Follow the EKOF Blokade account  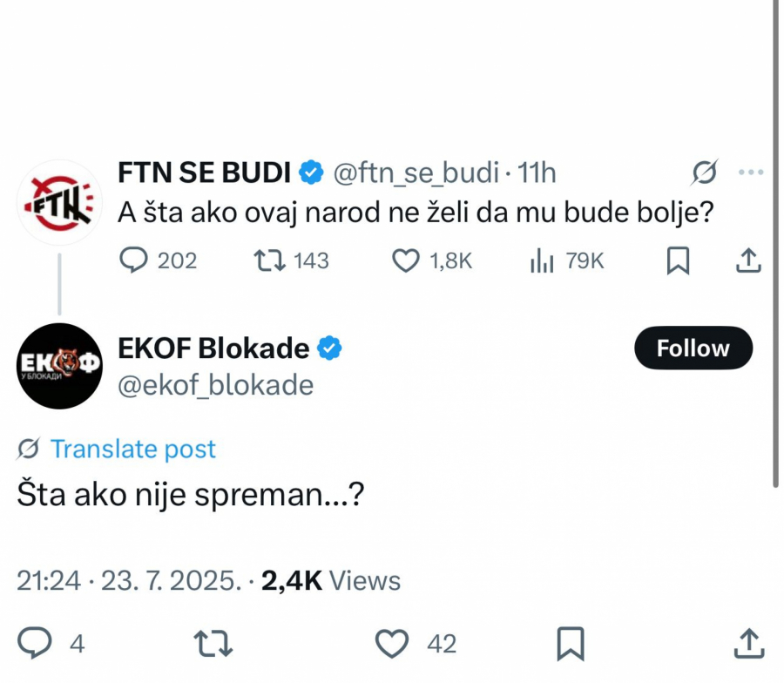[693, 348]
